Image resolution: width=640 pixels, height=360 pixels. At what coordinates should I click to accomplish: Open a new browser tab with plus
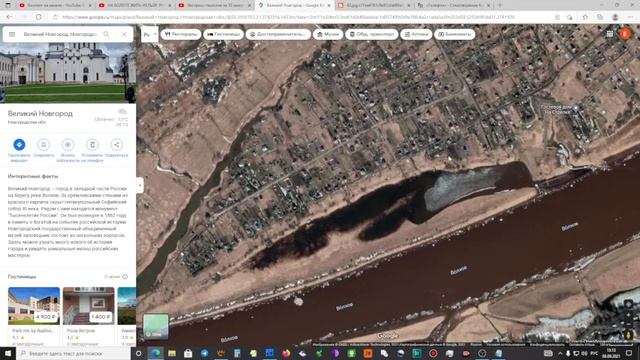500,5
